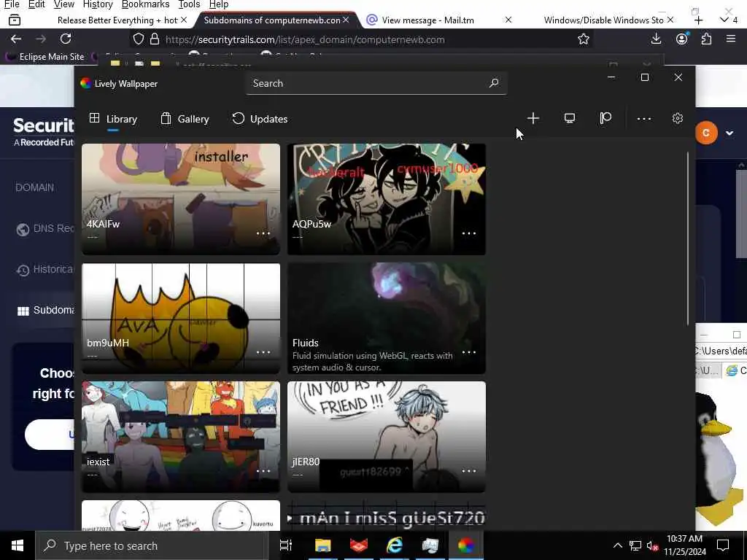Bookmark this page with star icon
This screenshot has height=560, width=747.
click(x=583, y=39)
